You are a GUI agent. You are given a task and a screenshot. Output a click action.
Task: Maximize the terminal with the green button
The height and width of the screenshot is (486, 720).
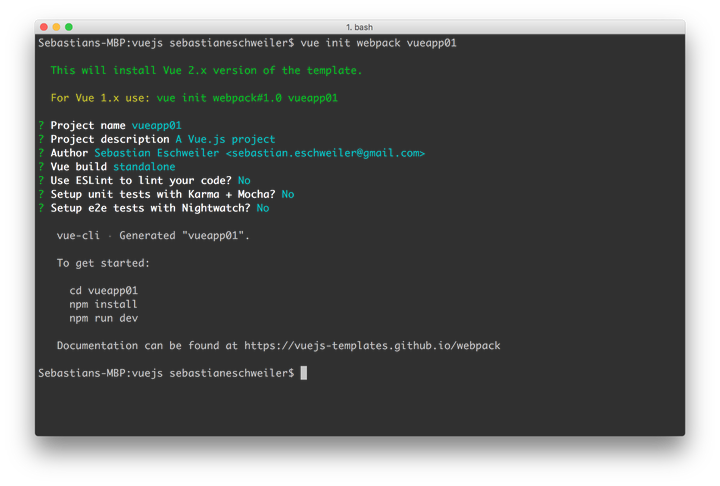click(x=69, y=26)
